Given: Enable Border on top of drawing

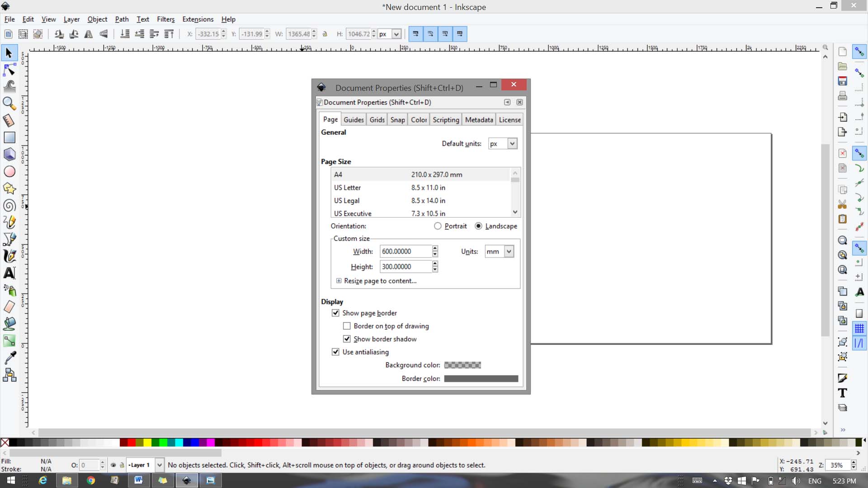Looking at the screenshot, I should (347, 326).
